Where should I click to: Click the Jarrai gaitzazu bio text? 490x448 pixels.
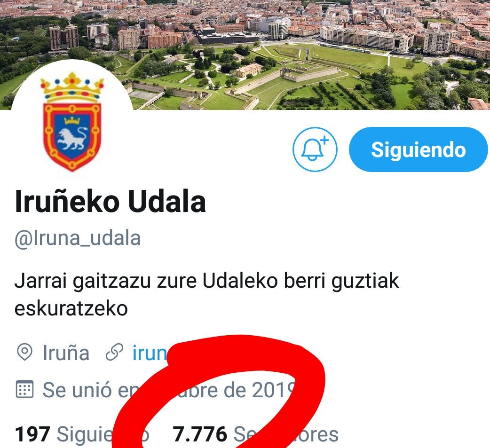click(206, 294)
